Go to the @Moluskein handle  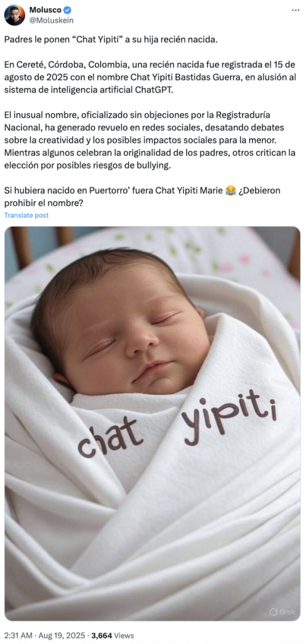pyautogui.click(x=52, y=20)
